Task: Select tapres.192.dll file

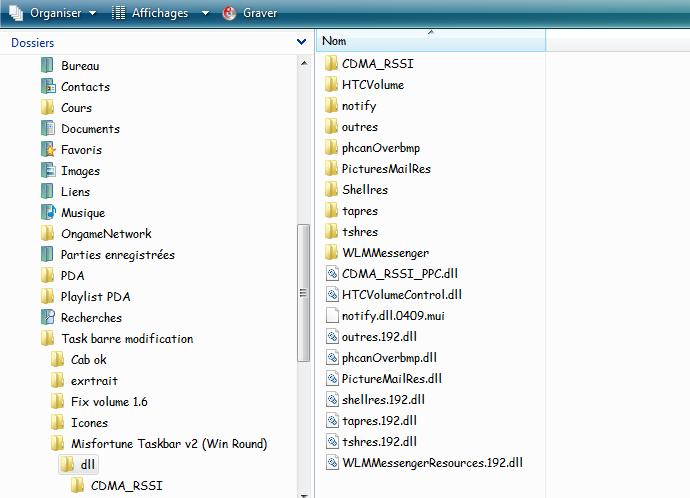Action: [x=371, y=421]
